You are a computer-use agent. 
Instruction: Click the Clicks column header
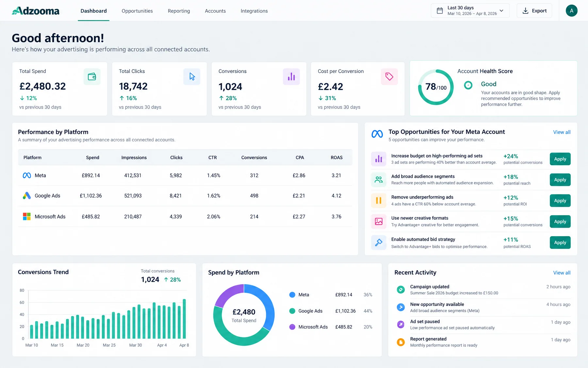tap(176, 158)
